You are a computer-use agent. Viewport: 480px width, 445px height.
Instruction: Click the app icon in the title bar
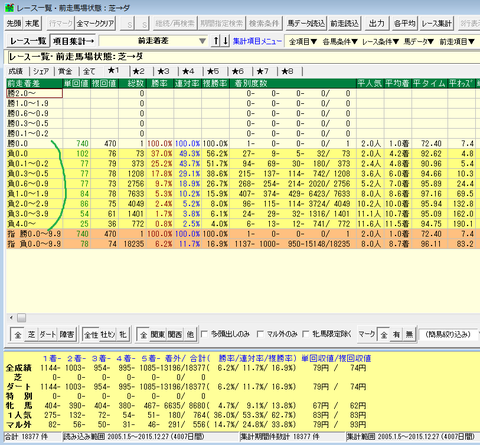[x=9, y=7]
